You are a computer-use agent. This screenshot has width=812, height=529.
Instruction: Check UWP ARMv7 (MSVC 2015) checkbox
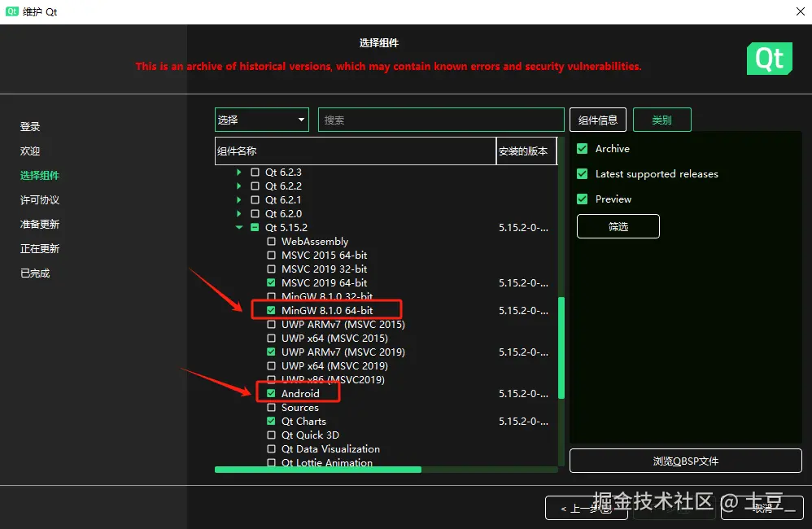271,325
